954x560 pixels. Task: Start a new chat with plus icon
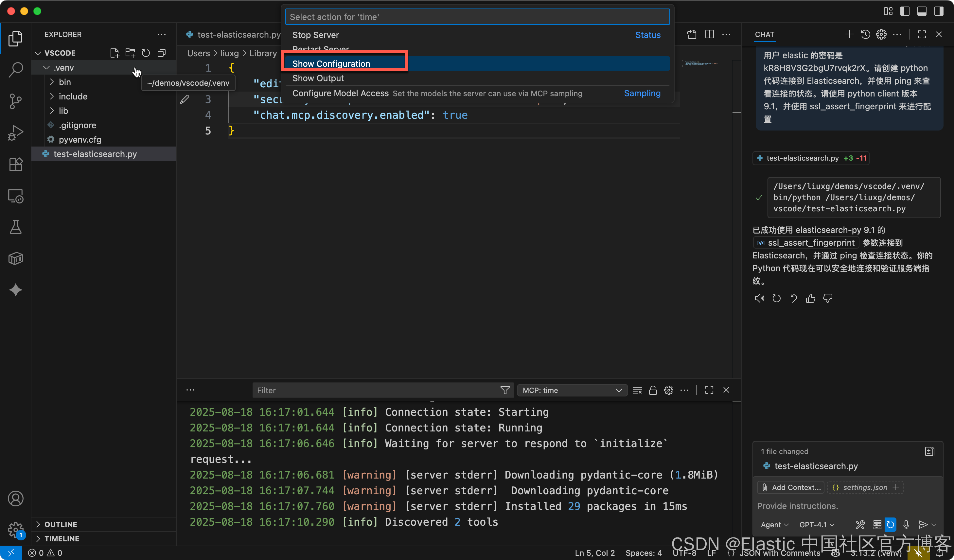point(849,34)
